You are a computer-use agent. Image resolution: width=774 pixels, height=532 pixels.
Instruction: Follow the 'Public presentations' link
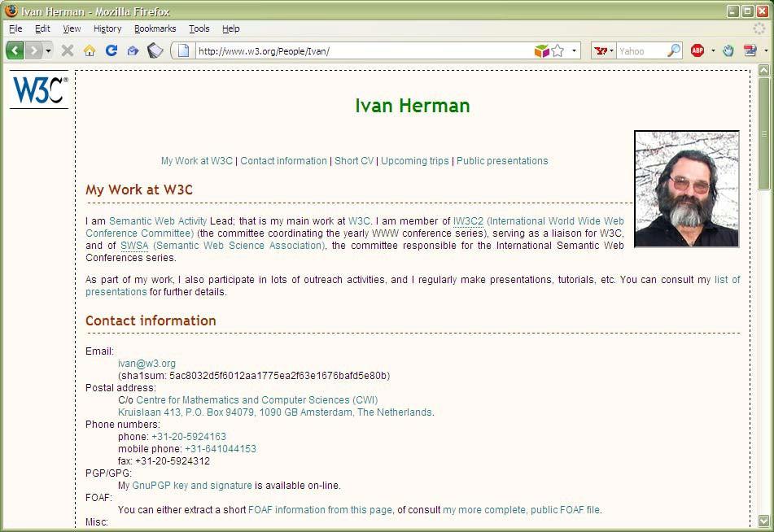click(502, 161)
